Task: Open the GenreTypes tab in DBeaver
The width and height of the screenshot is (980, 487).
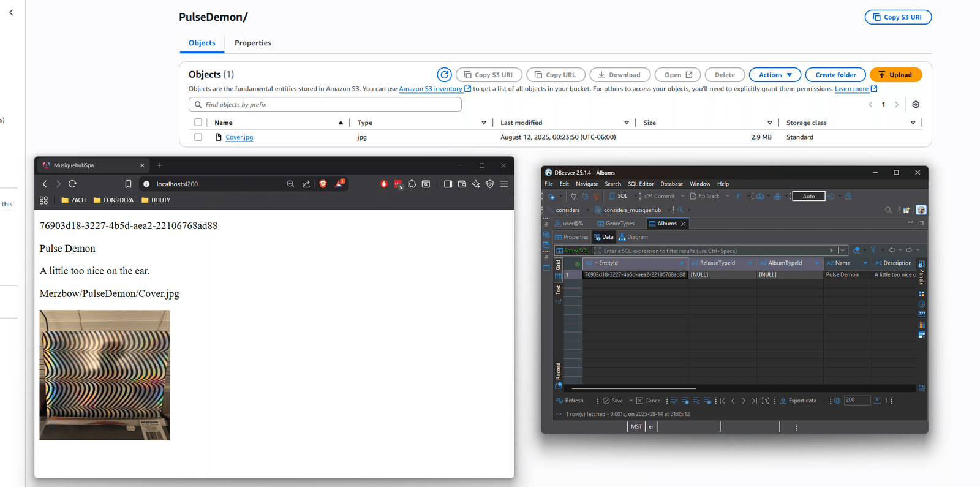Action: [x=616, y=224]
